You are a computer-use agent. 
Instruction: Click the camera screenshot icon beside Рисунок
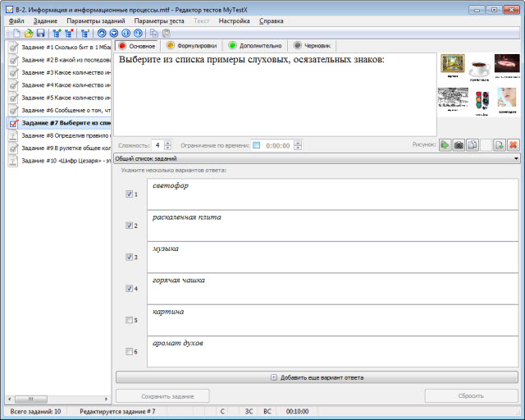coord(459,145)
